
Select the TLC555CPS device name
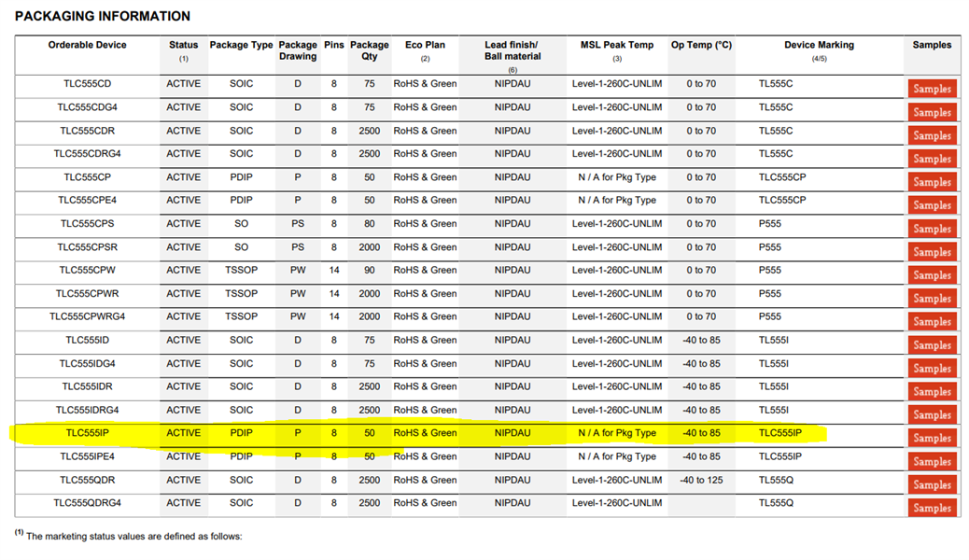pyautogui.click(x=87, y=223)
